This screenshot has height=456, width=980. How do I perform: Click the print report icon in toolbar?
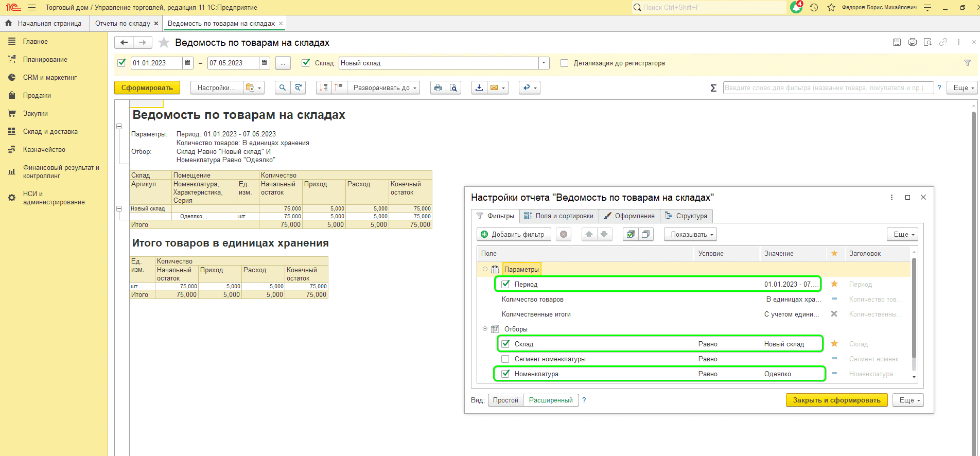[437, 88]
